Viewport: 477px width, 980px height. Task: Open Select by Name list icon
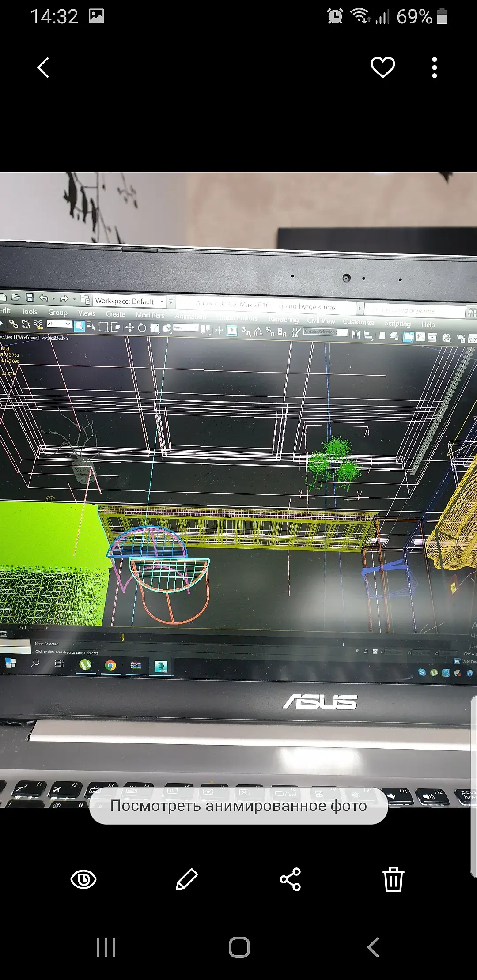point(91,326)
